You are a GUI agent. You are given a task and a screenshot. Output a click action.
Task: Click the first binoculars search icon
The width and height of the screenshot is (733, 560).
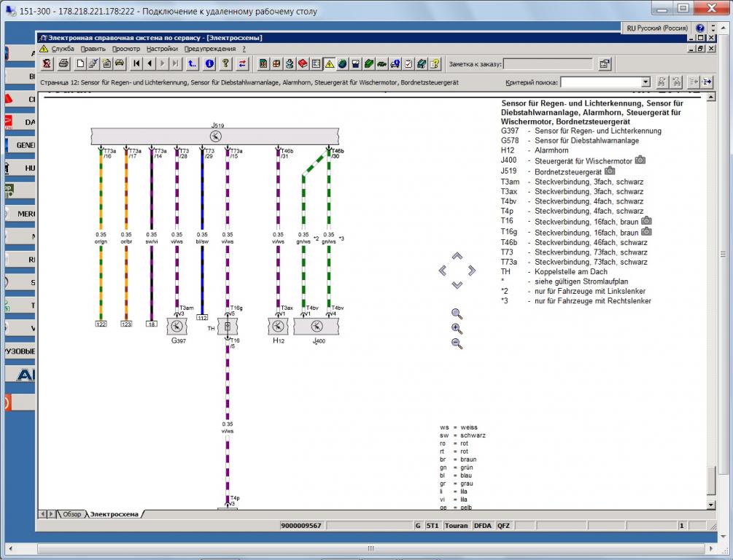point(662,82)
